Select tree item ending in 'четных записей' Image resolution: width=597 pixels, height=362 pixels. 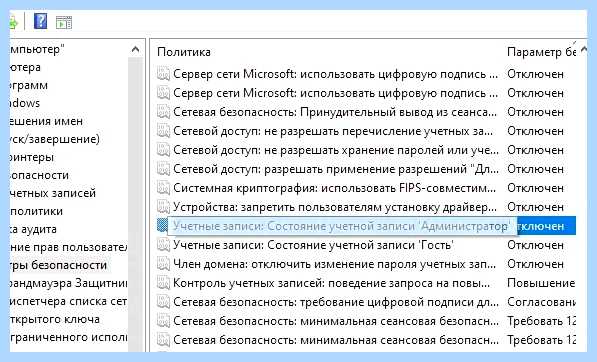pos(53,193)
